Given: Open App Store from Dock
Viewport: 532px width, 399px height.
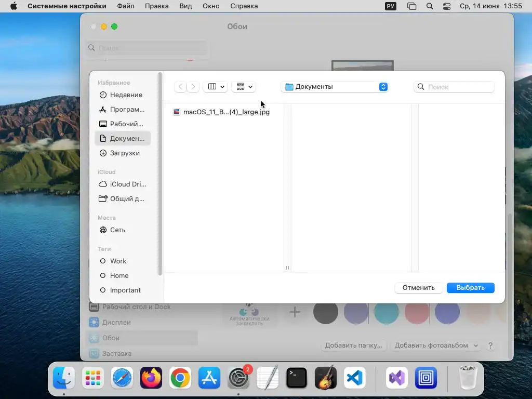Looking at the screenshot, I should [x=209, y=378].
